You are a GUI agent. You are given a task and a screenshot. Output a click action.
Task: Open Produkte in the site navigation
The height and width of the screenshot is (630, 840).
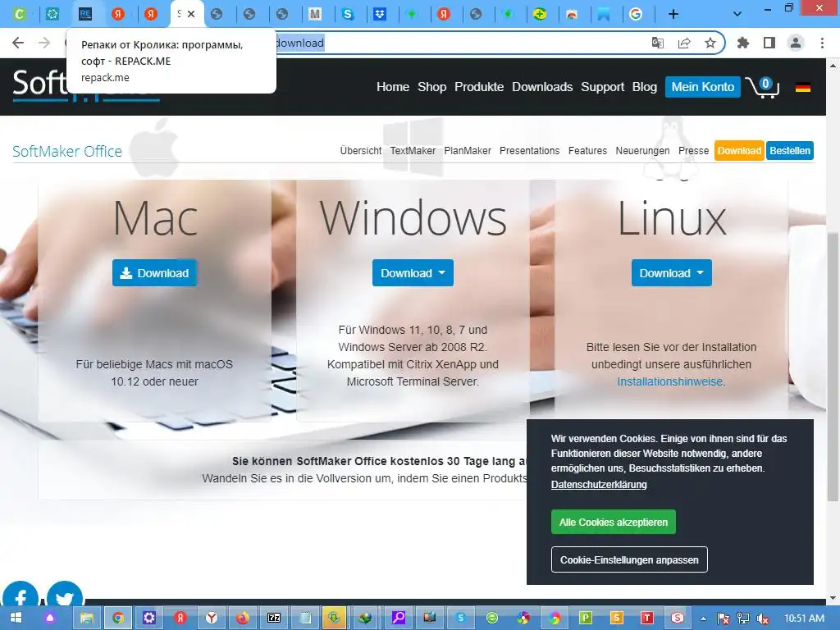(479, 87)
